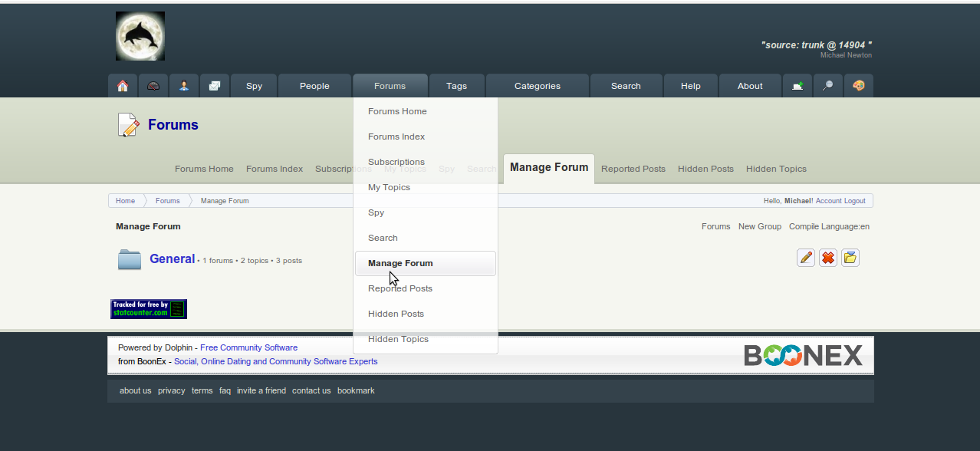Click the yellow folder new forum icon
This screenshot has height=451, width=980.
point(850,258)
